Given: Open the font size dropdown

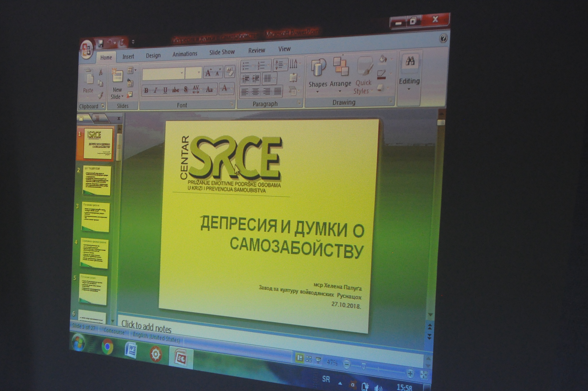Looking at the screenshot, I should (199, 72).
